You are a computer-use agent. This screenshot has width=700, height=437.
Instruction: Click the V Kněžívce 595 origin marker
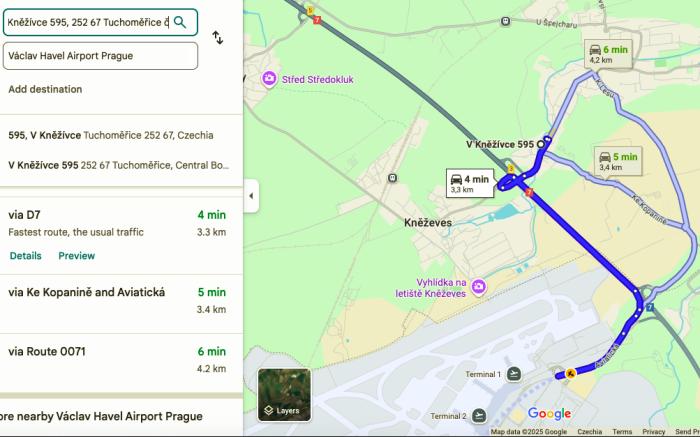(x=541, y=144)
